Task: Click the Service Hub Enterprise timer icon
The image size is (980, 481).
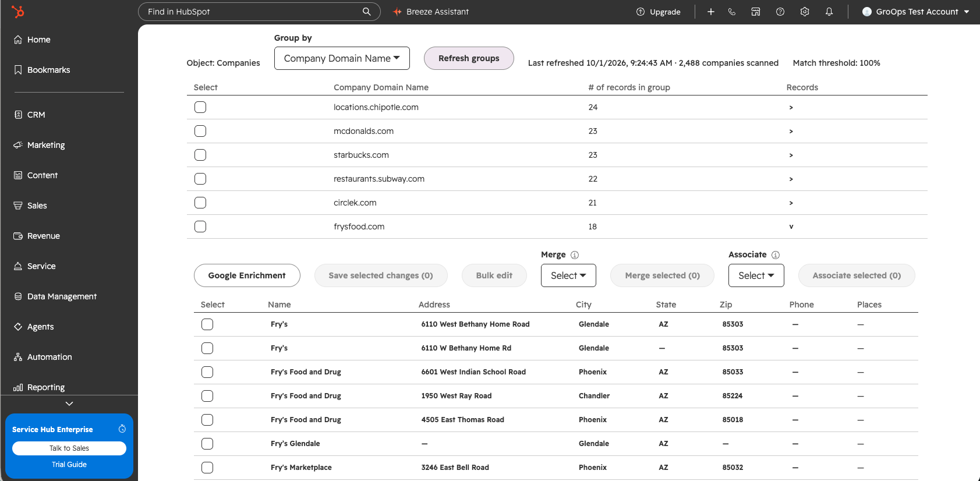Action: [x=122, y=429]
